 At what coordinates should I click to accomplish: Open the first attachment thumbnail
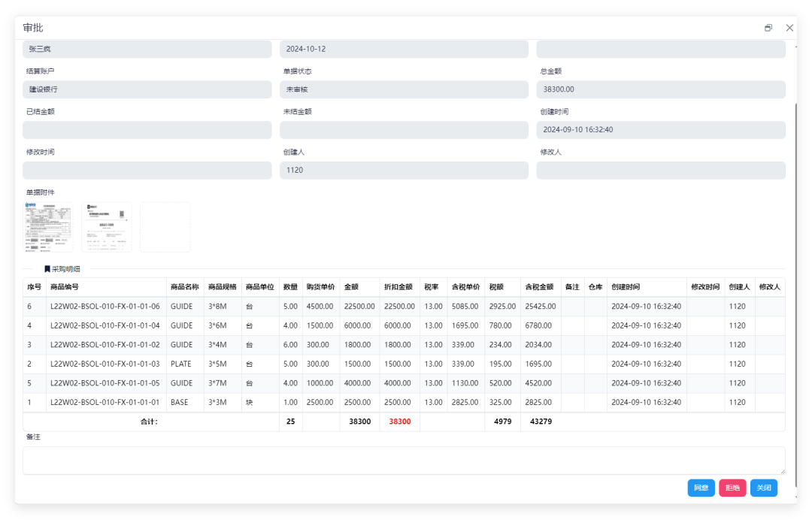[48, 227]
